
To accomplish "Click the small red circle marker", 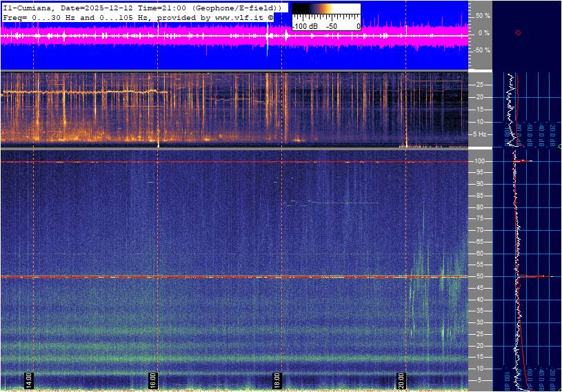I will (518, 32).
